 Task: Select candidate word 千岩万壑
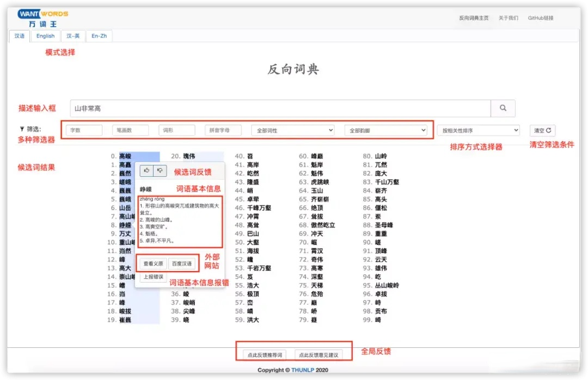[x=259, y=268]
